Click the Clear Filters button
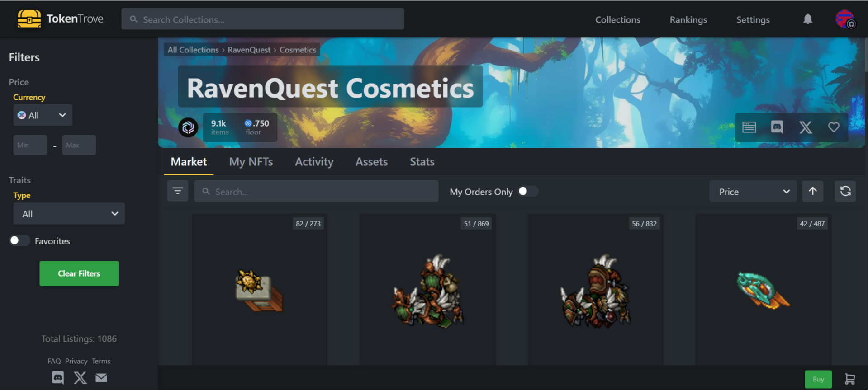The width and height of the screenshot is (868, 390). coord(79,273)
